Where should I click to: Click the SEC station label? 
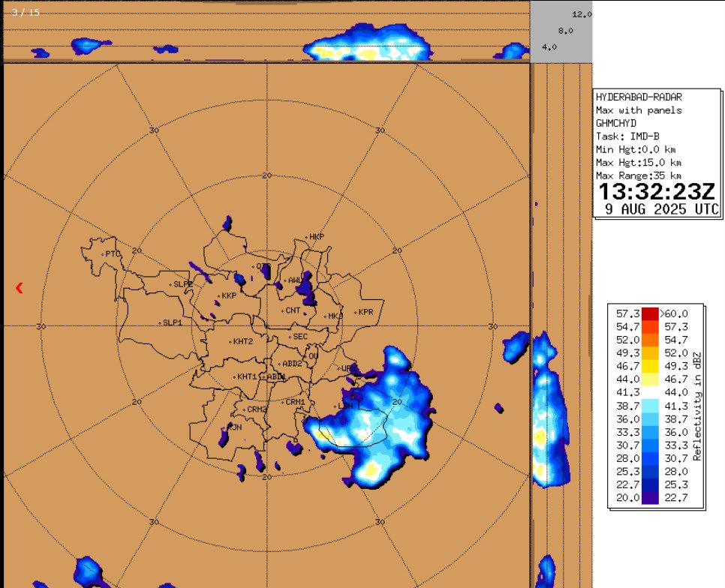300,337
